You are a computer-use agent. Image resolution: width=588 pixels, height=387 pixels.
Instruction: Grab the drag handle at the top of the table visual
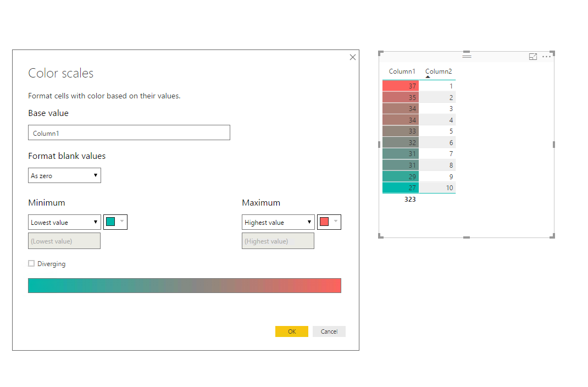(467, 56)
